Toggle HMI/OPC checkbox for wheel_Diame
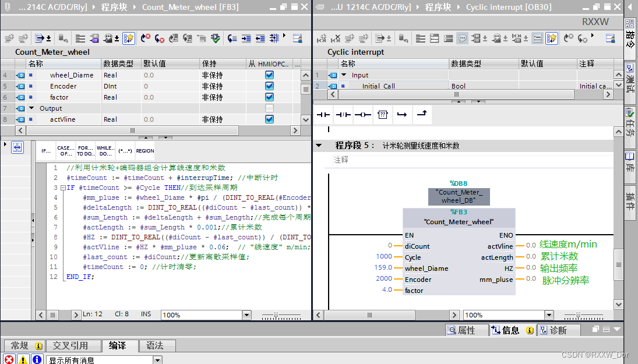Screen dimensions: 638x364 pyautogui.click(x=269, y=75)
